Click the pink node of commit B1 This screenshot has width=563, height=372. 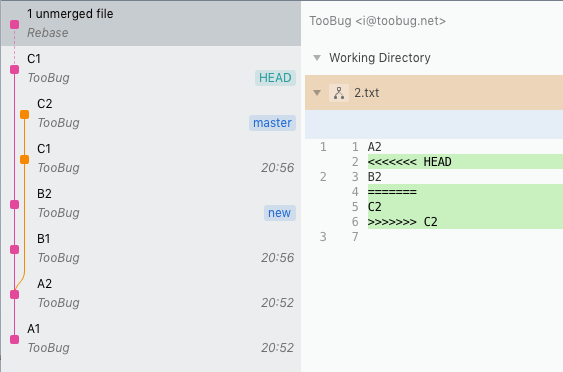(x=14, y=250)
